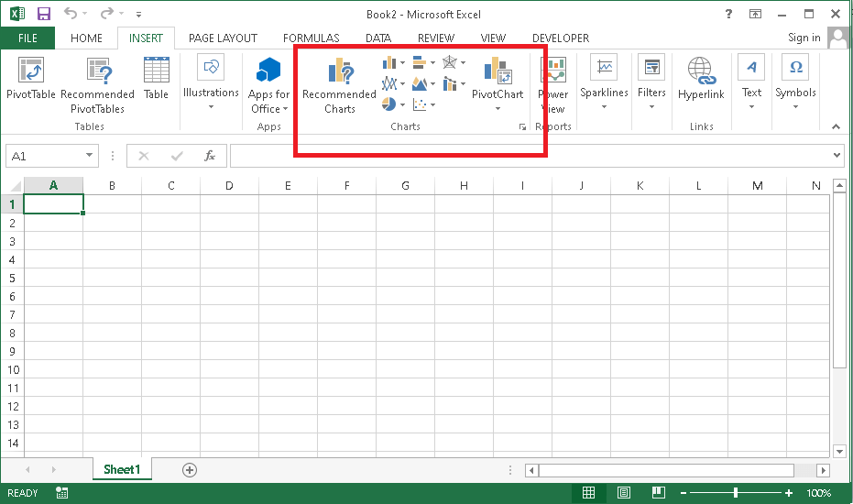Expand the PivotChart dropdown arrow
853x504 pixels.
(498, 109)
